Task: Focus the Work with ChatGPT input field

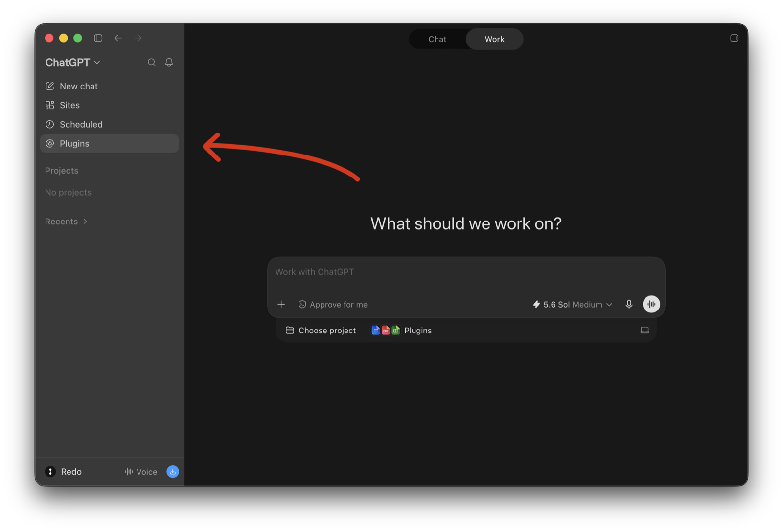Action: pos(466,272)
